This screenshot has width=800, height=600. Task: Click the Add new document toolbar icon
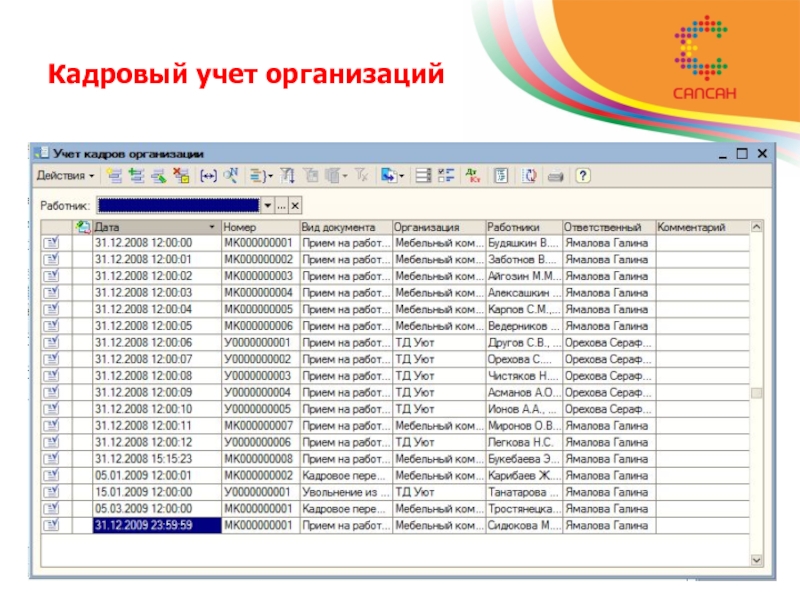click(114, 176)
